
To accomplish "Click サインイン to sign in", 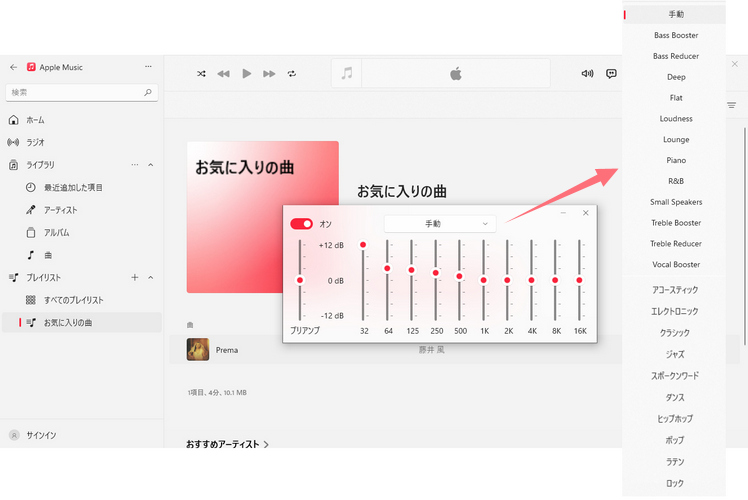I will [41, 435].
